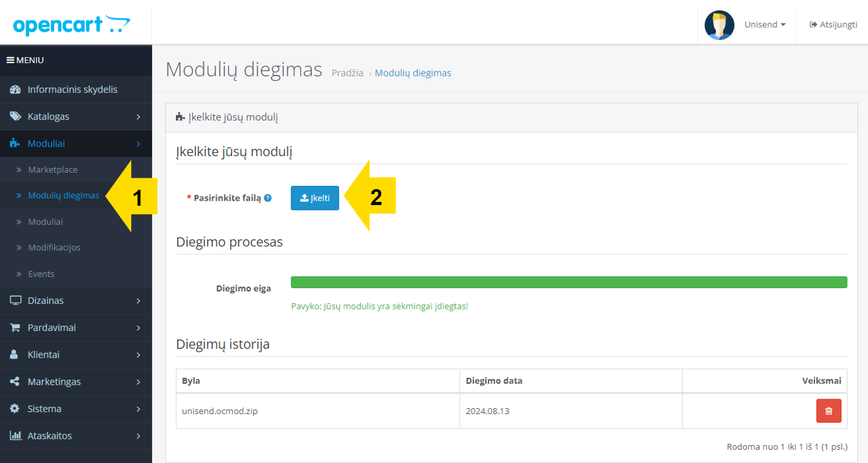Click the Modulių diegimas breadcrumb link
This screenshot has height=463, width=868.
point(413,73)
